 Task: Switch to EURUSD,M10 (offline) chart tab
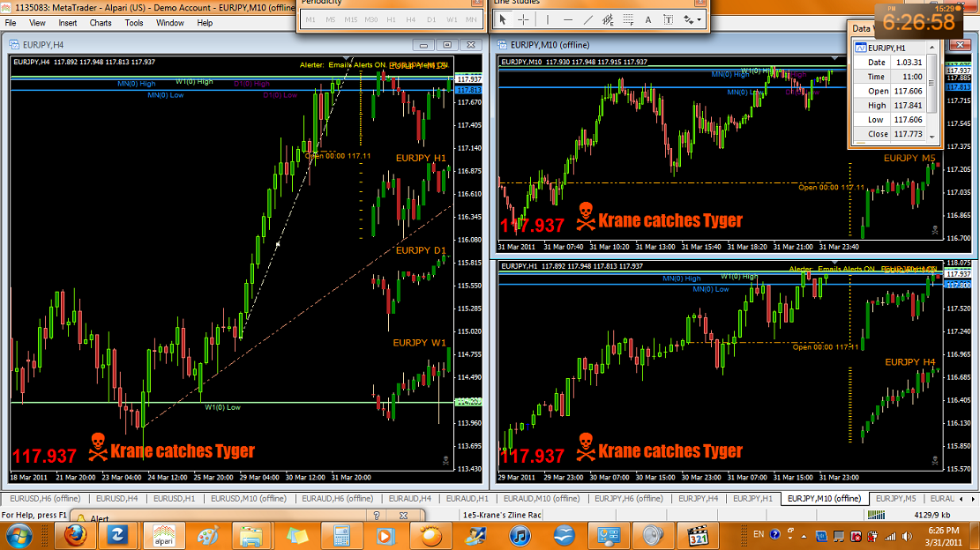pos(248,499)
